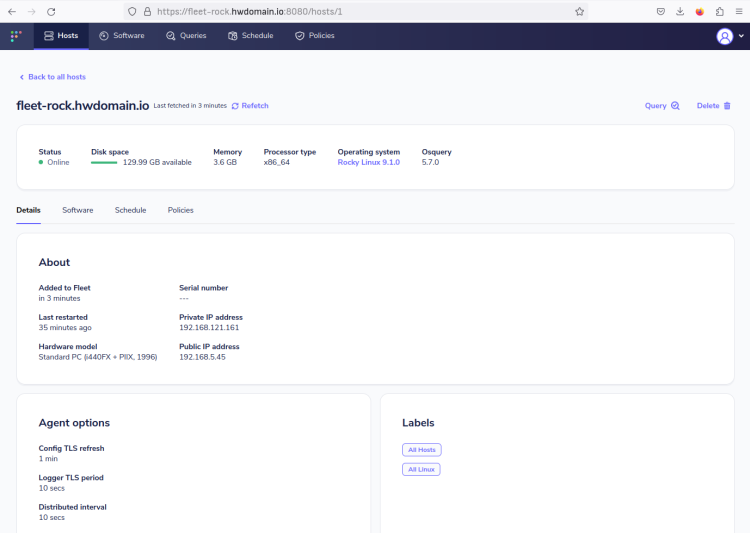Open Queries navigation item
750x533 pixels.
click(186, 36)
